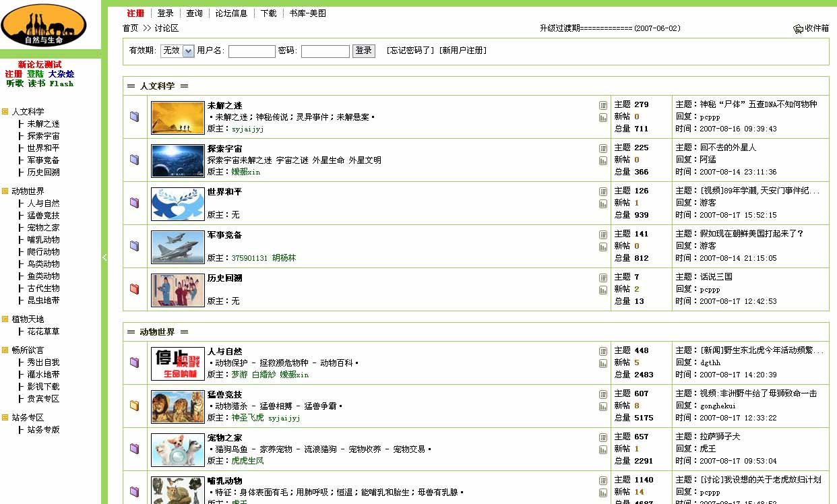Open the list icon in 军事竞备 row

(603, 235)
